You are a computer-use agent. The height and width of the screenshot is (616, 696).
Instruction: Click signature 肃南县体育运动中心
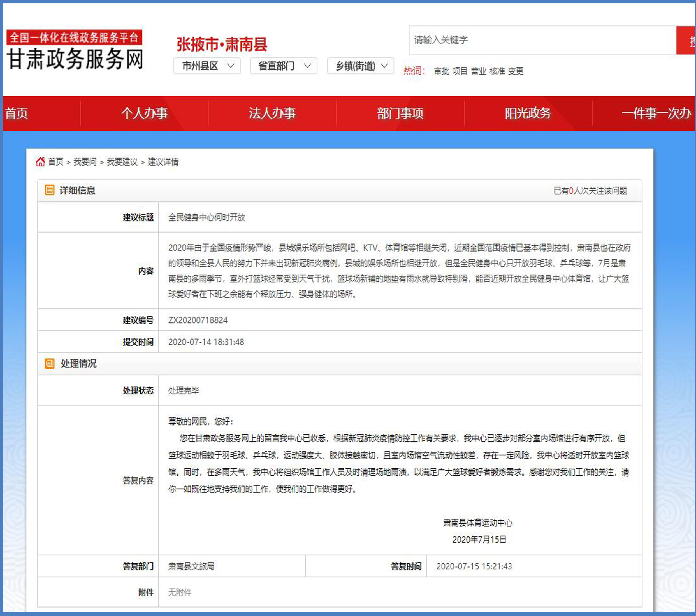pos(478,523)
